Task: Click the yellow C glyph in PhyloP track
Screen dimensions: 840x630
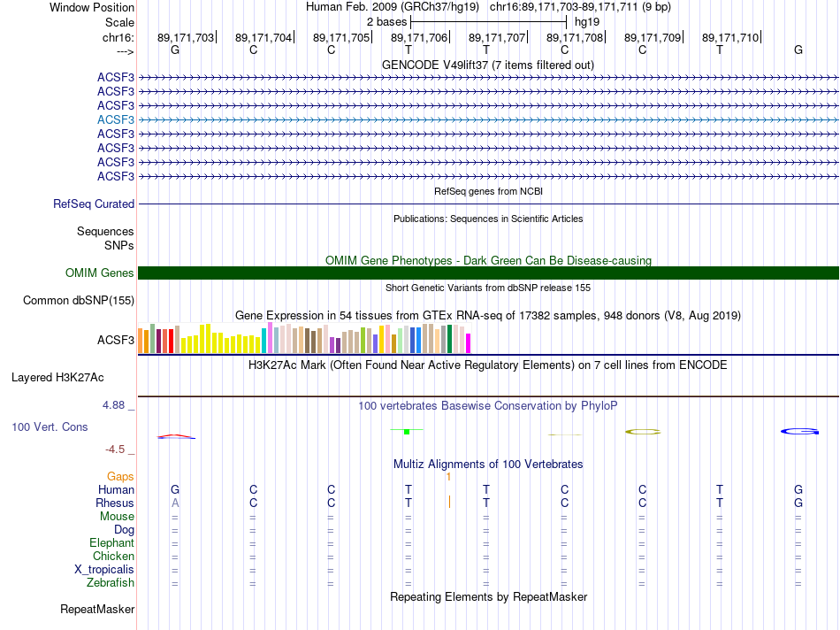Action: 643,432
